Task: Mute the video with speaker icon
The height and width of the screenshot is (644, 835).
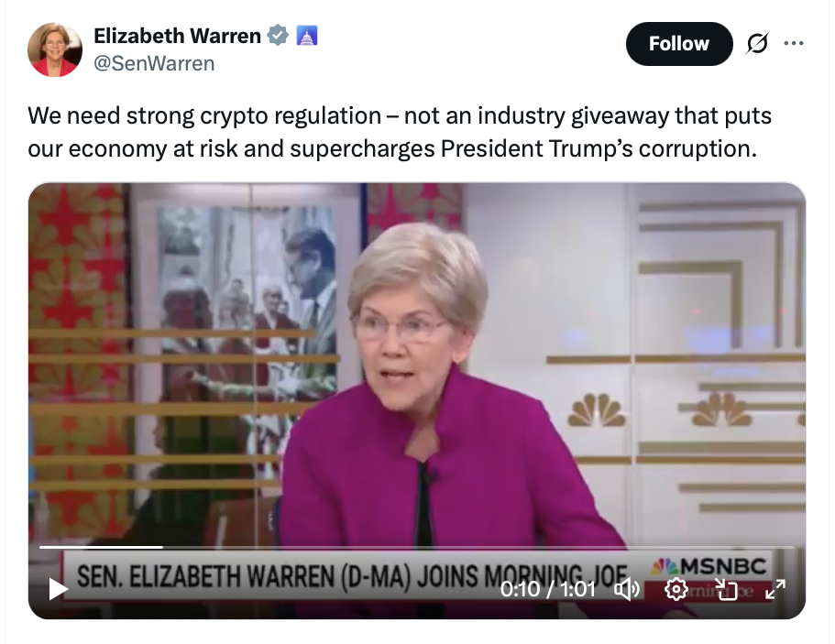Action: [x=627, y=589]
